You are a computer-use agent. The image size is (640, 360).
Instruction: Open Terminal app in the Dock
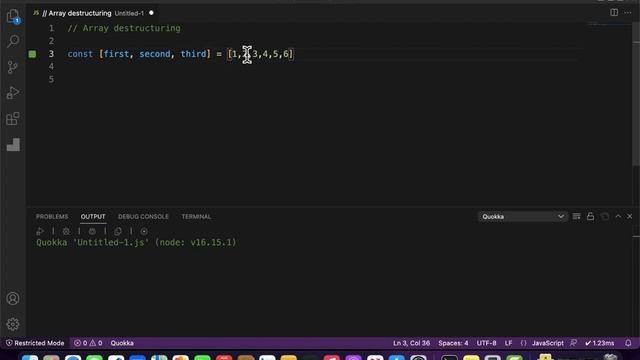[449, 358]
